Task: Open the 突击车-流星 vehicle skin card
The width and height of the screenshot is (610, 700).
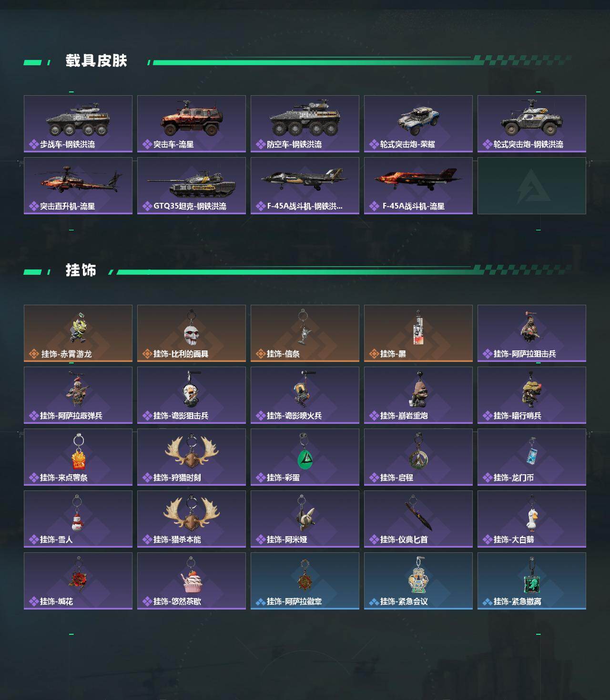Action: point(192,124)
